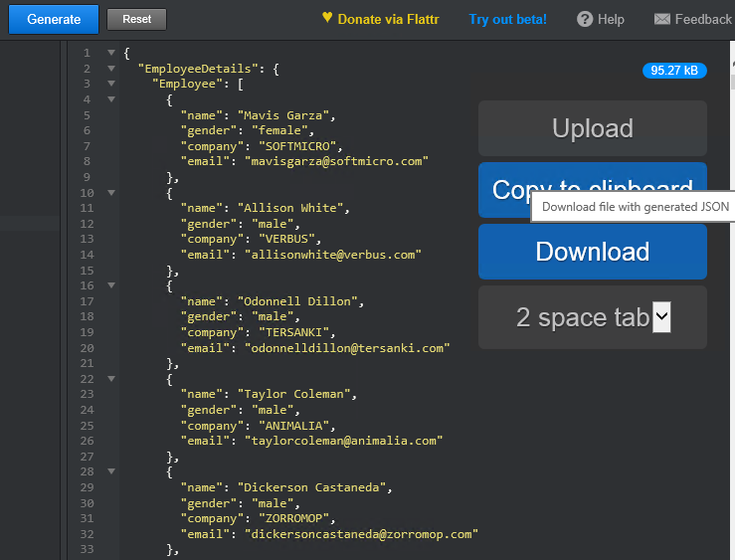
Task: Open the Feedback link text
Action: pos(703,19)
